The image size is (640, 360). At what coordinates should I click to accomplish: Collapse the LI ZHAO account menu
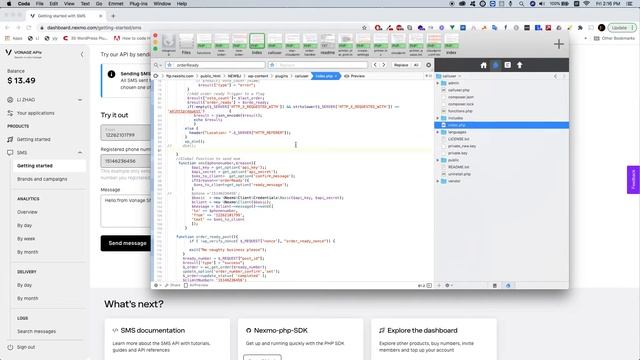[80, 100]
